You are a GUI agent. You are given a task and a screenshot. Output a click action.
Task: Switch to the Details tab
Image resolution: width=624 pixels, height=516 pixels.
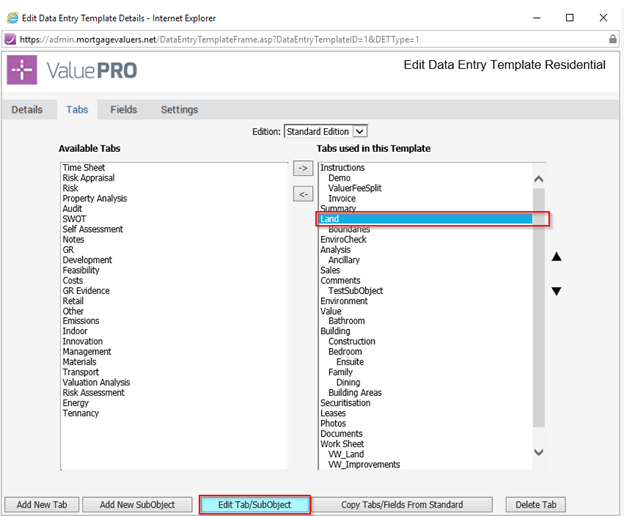point(27,109)
